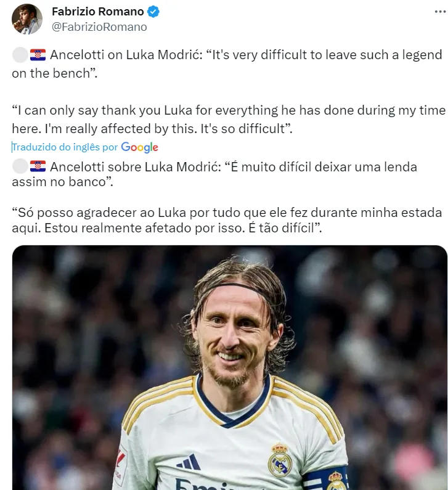
Task: Open the @FabrizioRomano handle link
Action: 99,27
